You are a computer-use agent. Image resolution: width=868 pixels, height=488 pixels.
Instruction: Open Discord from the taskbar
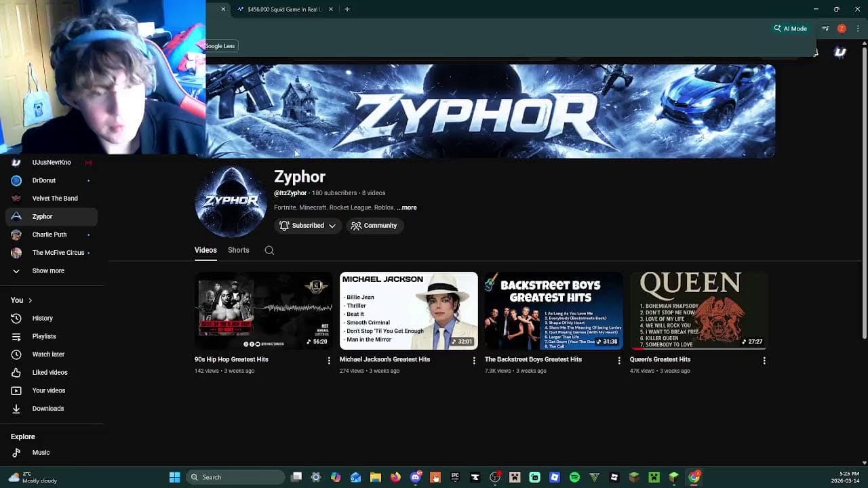(415, 477)
